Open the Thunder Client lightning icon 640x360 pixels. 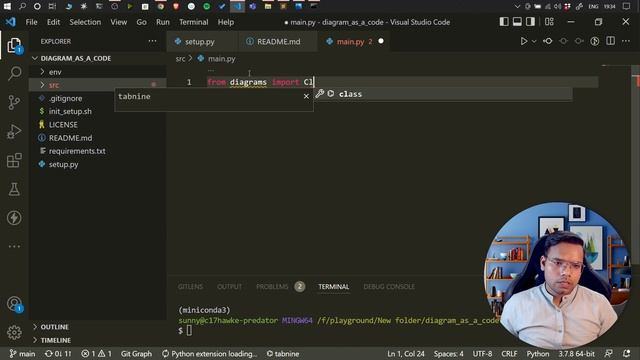[x=14, y=218]
